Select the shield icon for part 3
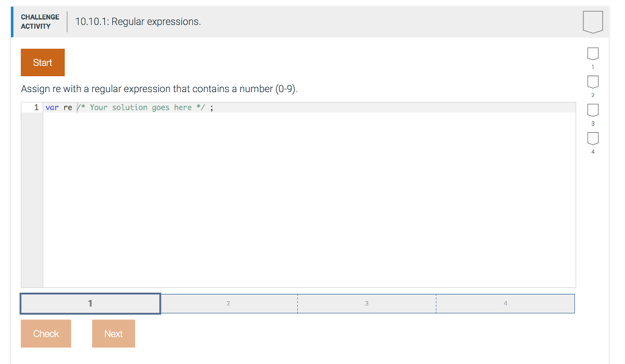 click(592, 110)
